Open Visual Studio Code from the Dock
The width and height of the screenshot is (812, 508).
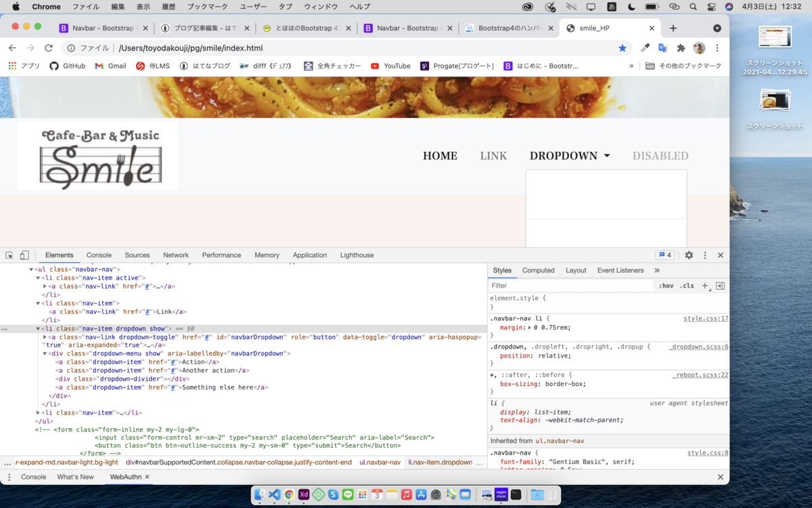click(274, 495)
